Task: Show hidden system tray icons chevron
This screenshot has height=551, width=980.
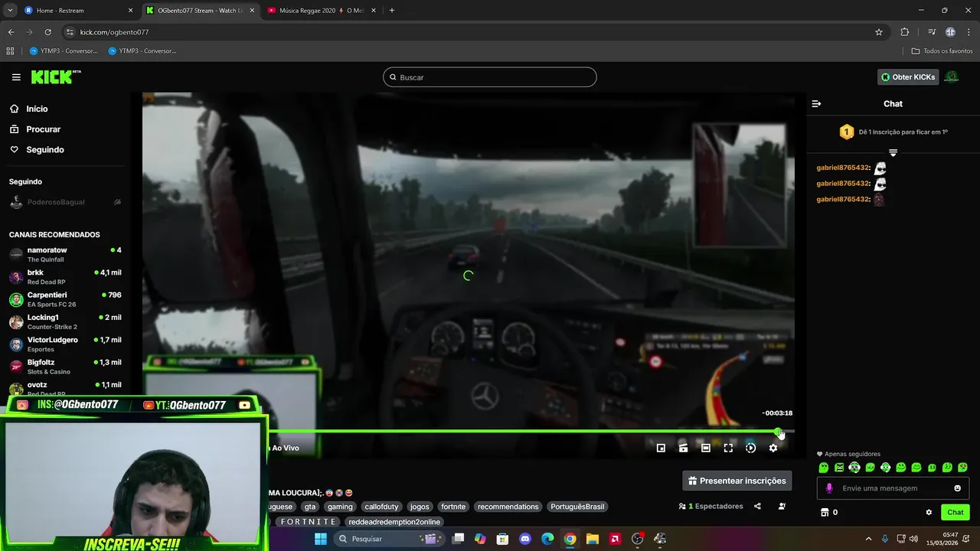Action: click(867, 539)
